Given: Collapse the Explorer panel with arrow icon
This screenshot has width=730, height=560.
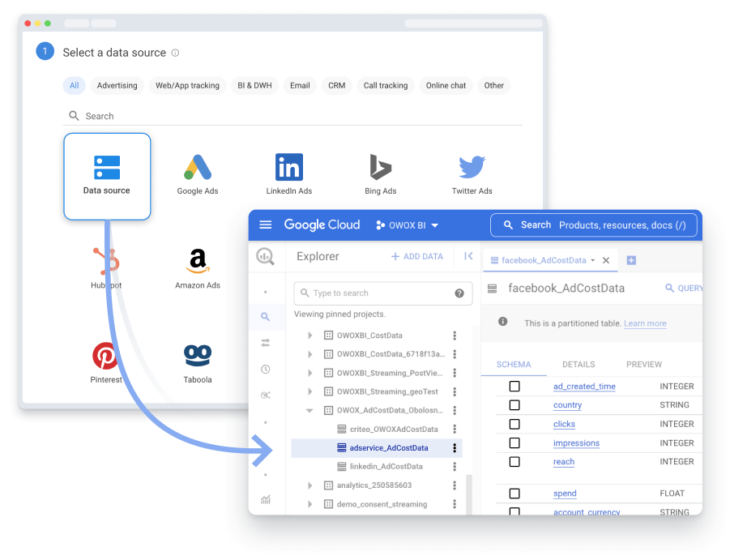Looking at the screenshot, I should 468,256.
